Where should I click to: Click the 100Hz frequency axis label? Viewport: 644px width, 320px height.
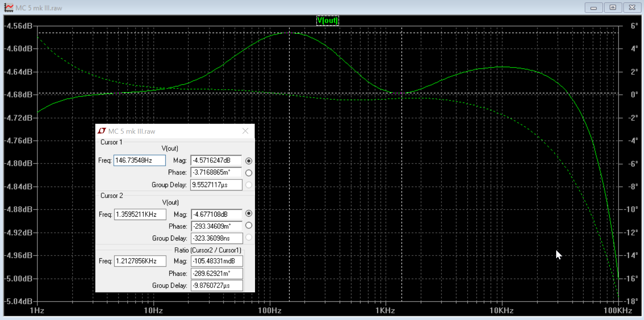coord(269,311)
